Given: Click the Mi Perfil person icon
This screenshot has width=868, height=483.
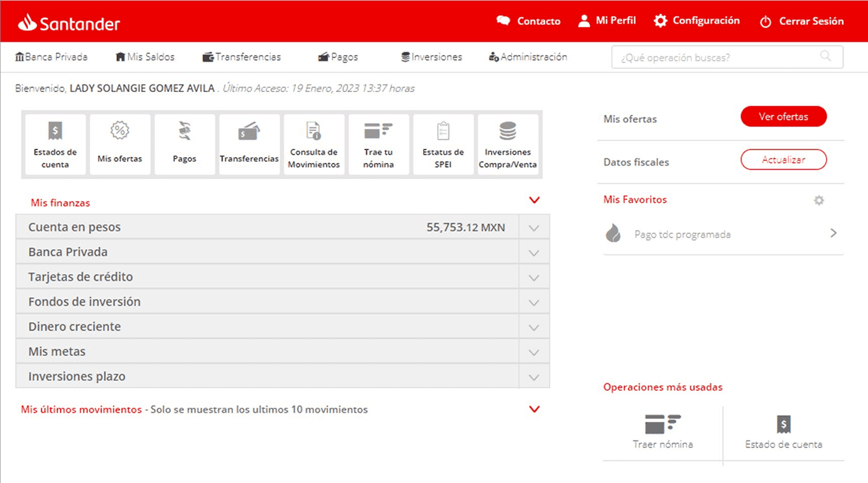Looking at the screenshot, I should 584,21.
